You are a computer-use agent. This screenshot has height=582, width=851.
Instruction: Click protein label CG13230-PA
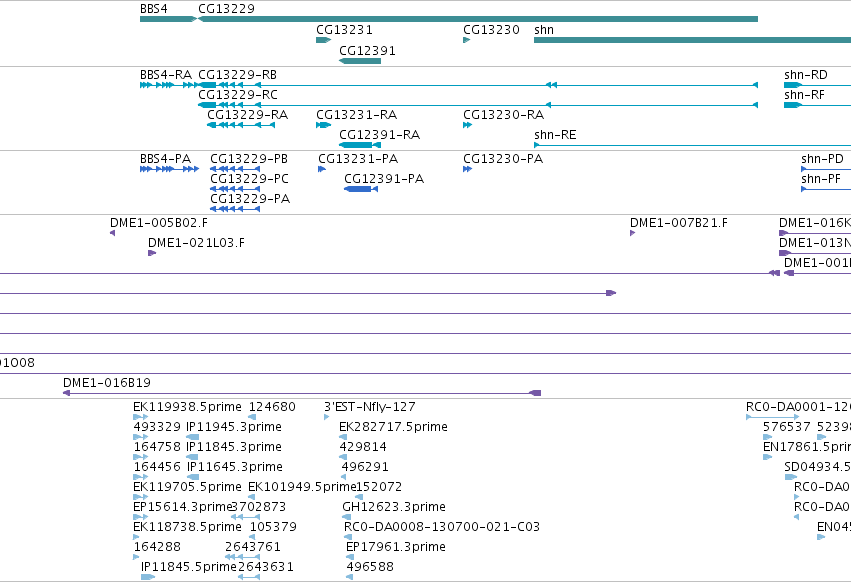503,159
